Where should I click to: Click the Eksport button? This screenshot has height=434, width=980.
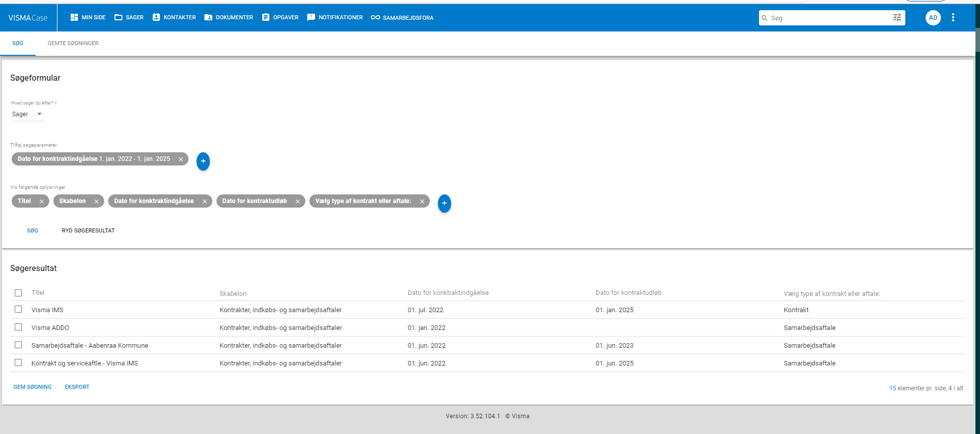pyautogui.click(x=77, y=387)
